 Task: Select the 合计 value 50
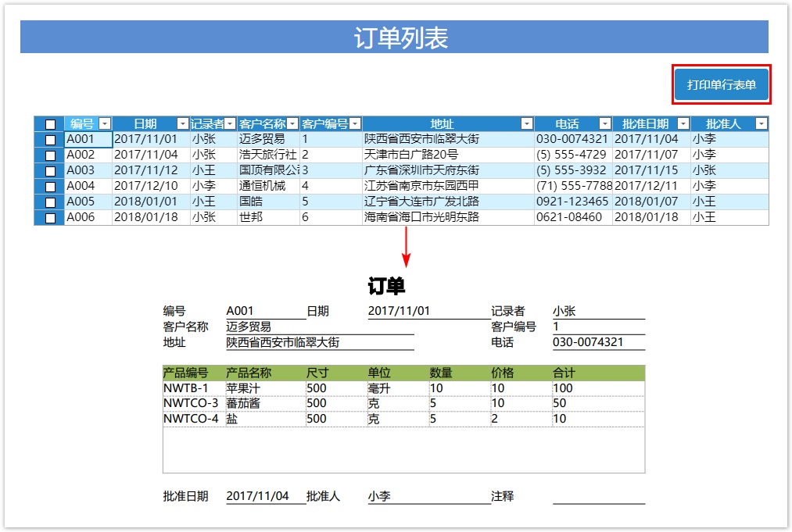point(599,404)
